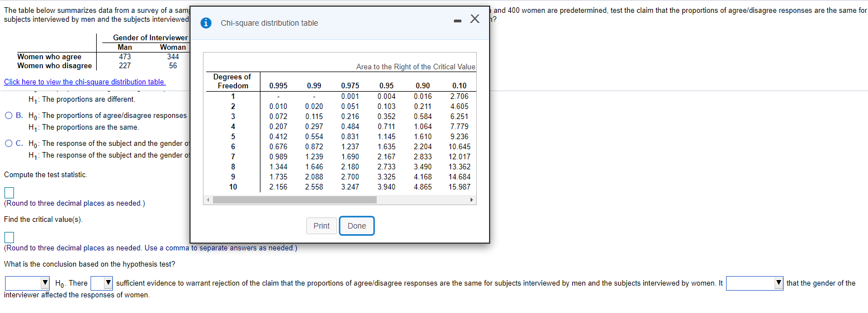Viewport: 868px width, 313px height.
Task: Open the dropdown after 'There'
Action: tap(102, 283)
